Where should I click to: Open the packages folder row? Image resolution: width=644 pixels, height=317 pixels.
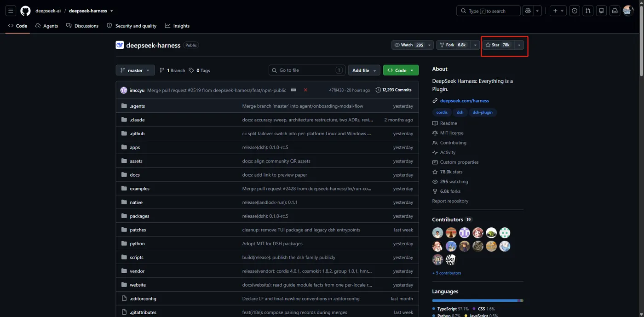[x=267, y=216]
